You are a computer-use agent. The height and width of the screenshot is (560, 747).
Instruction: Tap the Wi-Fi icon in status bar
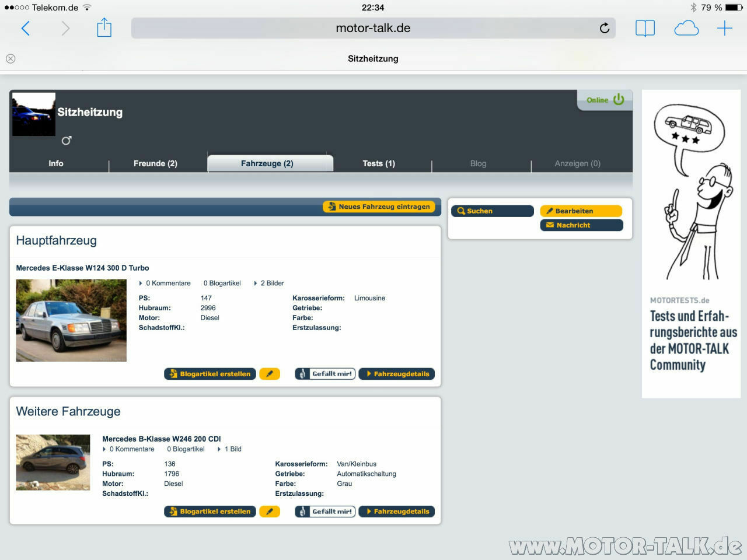pos(88,8)
